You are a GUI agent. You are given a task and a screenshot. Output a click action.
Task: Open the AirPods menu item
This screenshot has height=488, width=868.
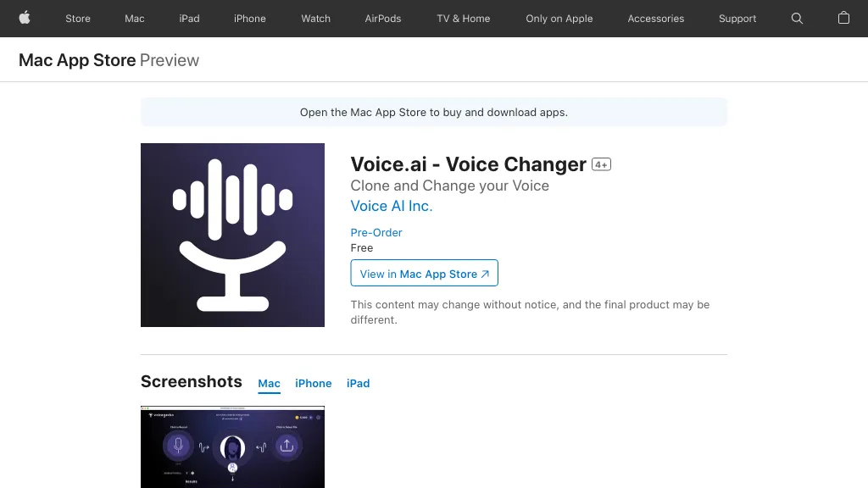coord(383,19)
